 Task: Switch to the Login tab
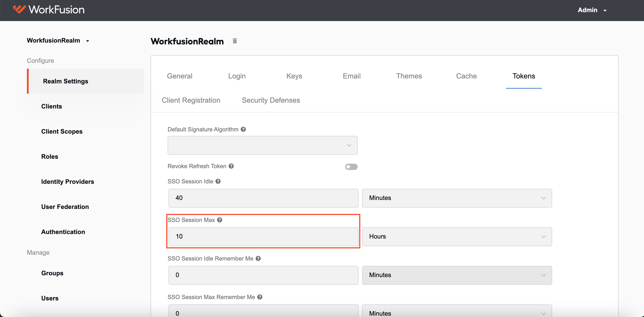tap(237, 76)
